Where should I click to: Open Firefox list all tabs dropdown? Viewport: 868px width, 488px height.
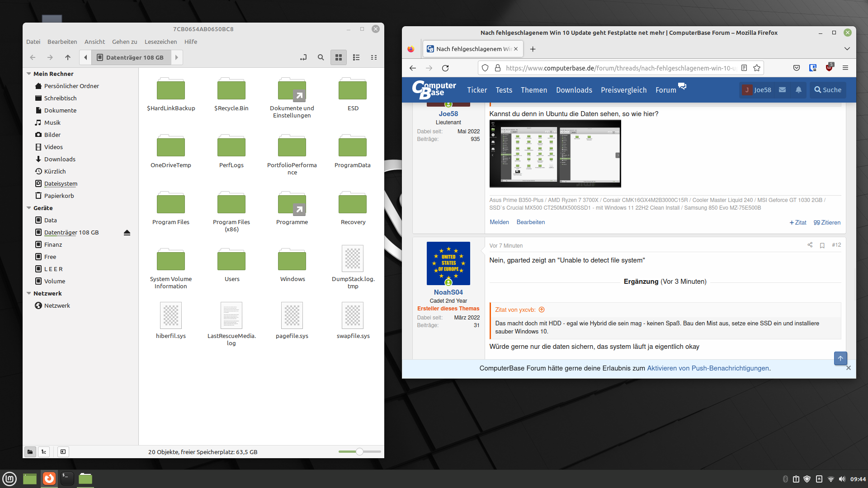click(x=847, y=49)
